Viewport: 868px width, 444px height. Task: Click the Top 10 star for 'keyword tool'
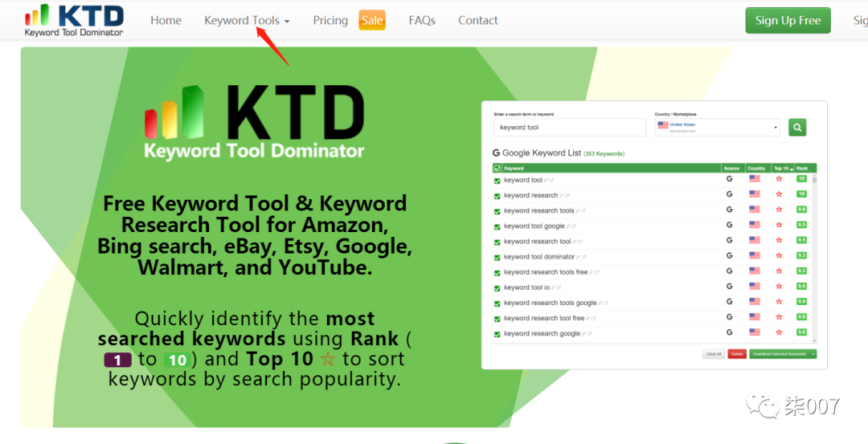[779, 178]
